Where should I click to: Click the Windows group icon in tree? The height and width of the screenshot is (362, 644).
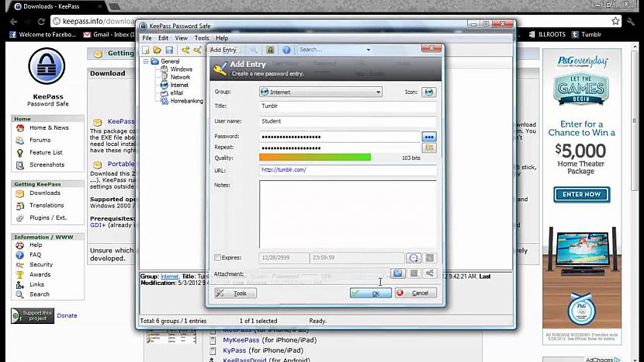point(164,69)
